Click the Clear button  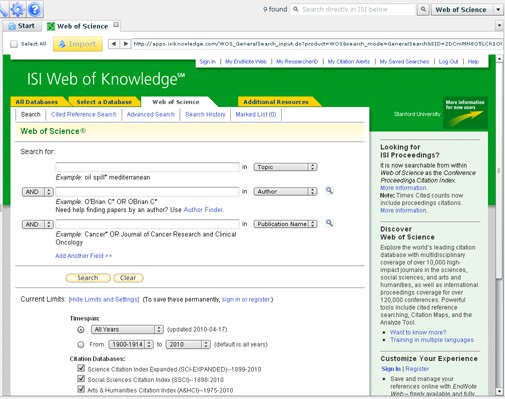pos(128,278)
